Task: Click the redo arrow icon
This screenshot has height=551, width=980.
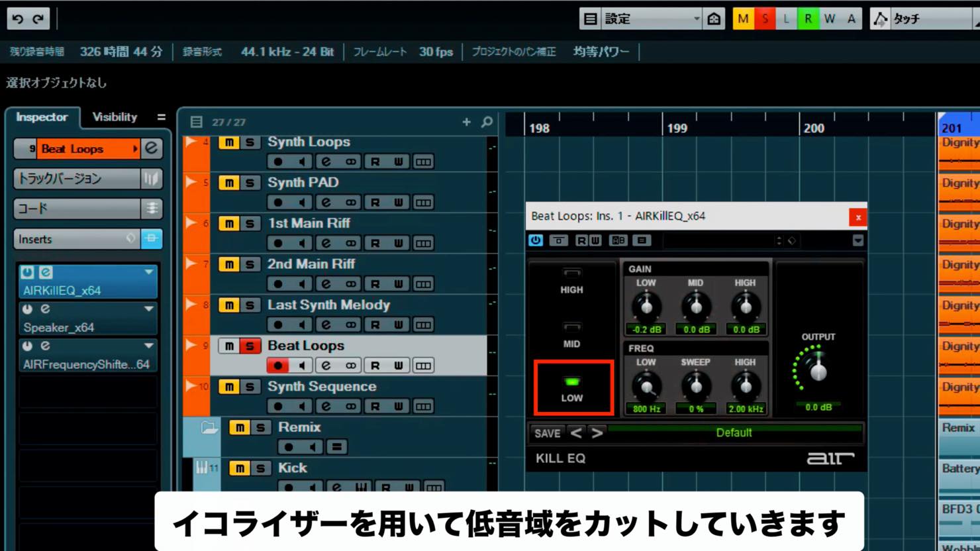Action: click(38, 19)
